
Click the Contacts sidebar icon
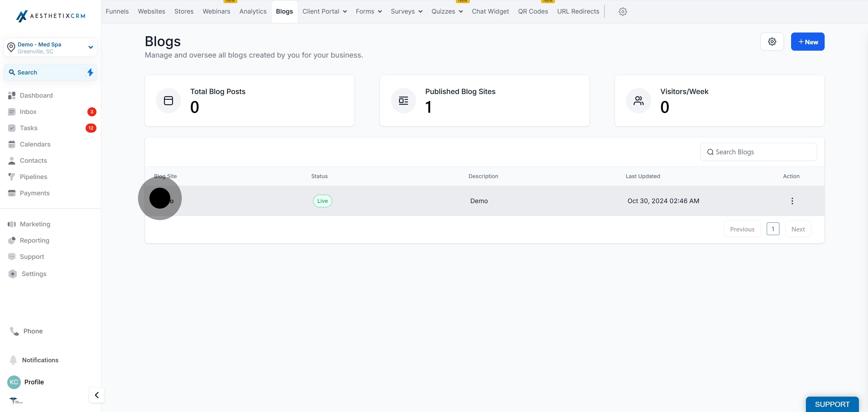pos(12,160)
